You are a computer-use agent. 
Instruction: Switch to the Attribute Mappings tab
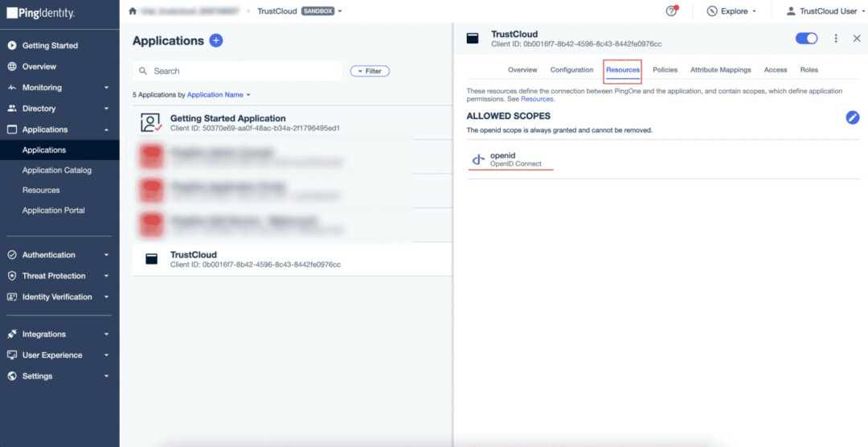click(721, 70)
